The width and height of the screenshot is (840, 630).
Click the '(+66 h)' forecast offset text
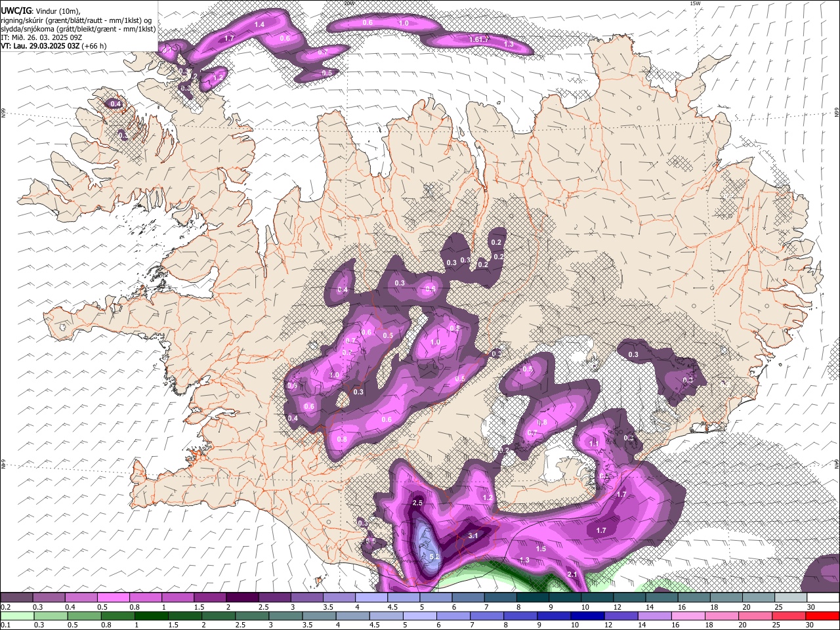point(94,46)
